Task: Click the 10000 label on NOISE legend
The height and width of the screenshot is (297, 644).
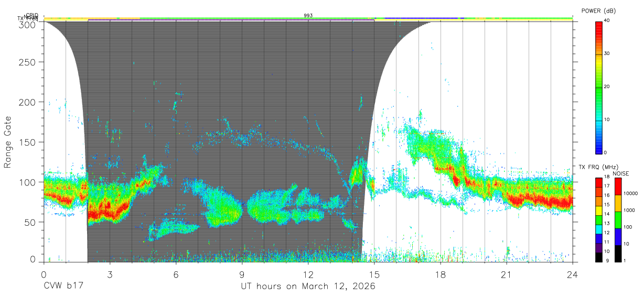Action: (x=631, y=193)
